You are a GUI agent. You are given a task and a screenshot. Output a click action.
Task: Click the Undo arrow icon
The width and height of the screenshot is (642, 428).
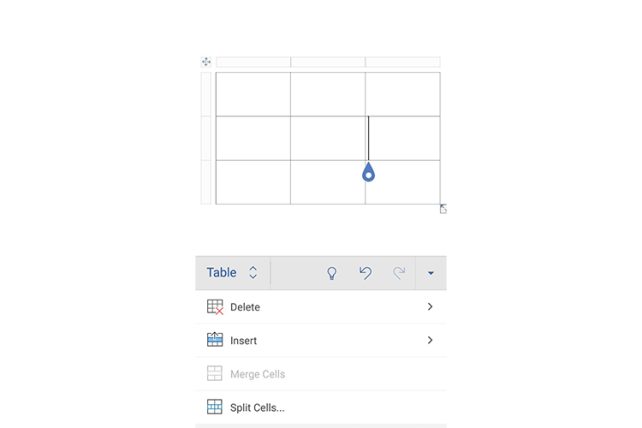click(366, 273)
